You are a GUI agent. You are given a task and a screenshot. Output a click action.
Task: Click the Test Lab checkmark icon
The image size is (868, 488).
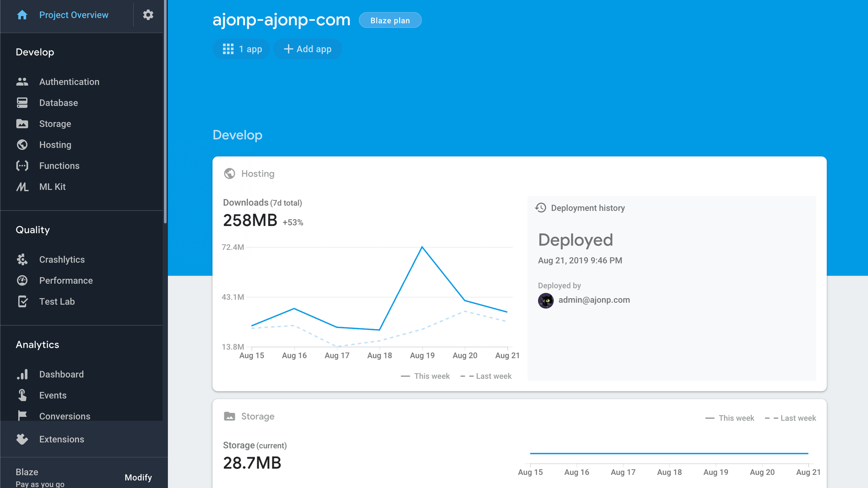[22, 301]
